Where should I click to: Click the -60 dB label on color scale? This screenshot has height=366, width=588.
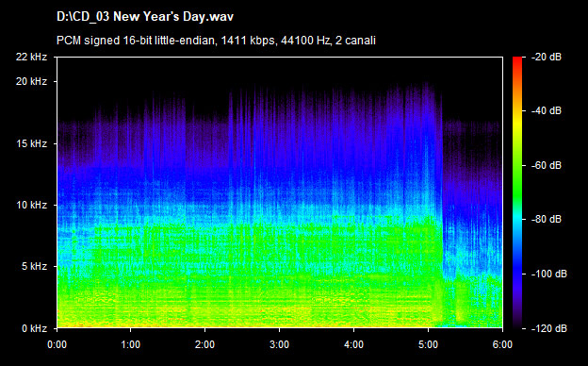[547, 165]
